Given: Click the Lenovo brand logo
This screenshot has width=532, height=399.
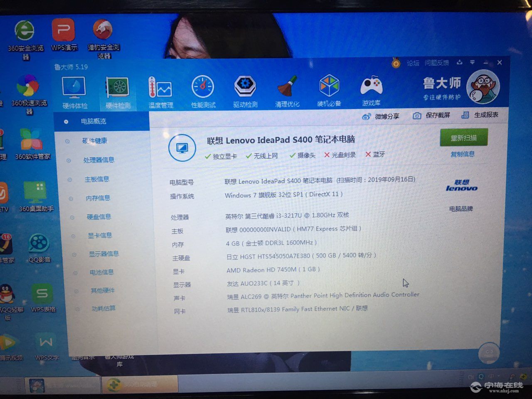Looking at the screenshot, I should (461, 185).
